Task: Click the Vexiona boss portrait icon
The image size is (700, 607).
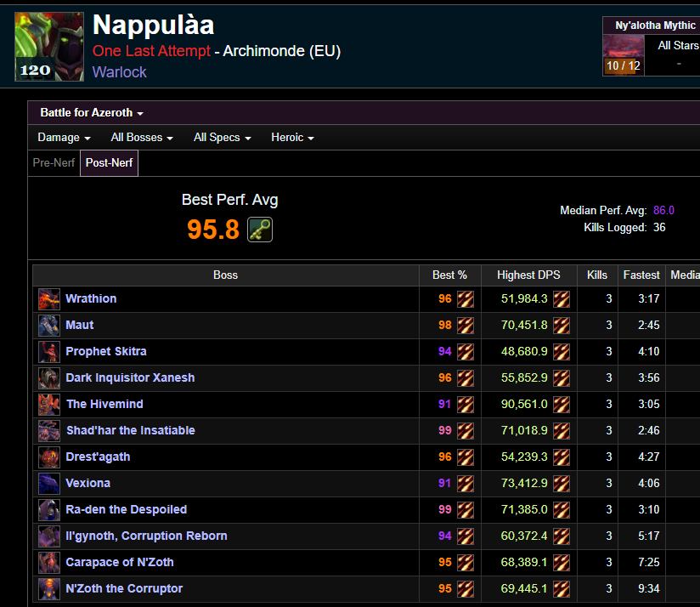Action: (x=49, y=483)
